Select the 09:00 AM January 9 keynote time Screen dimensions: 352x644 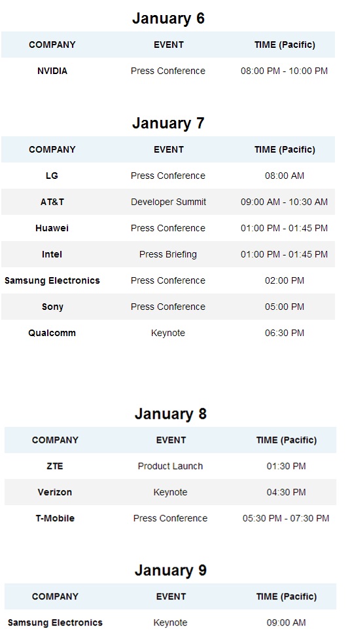[286, 622]
